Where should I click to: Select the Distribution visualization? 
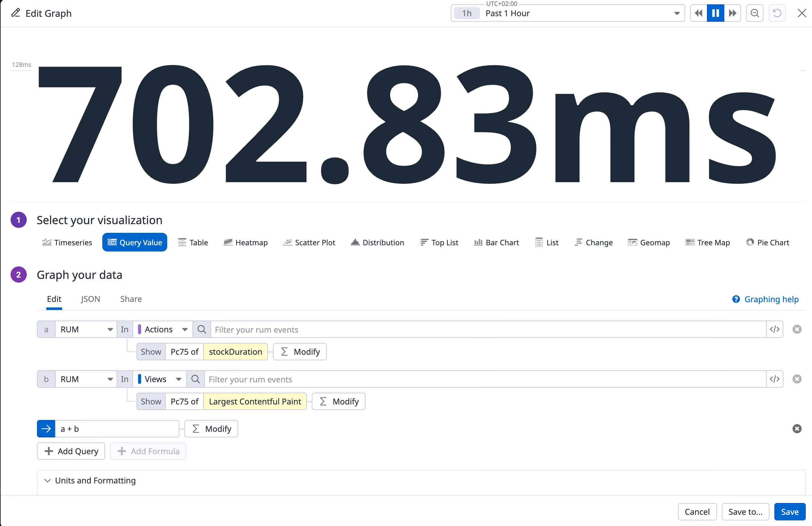(377, 242)
